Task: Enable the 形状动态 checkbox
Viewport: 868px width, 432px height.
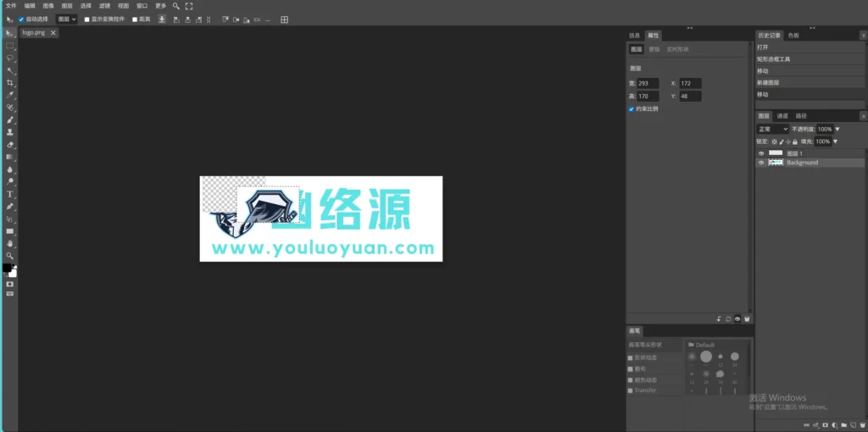Action: pyautogui.click(x=630, y=357)
